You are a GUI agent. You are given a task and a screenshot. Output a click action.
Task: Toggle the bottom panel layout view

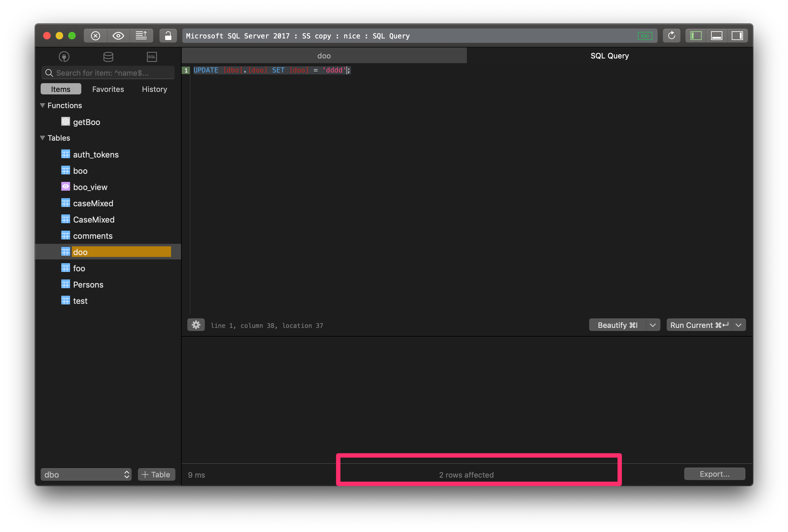point(717,35)
